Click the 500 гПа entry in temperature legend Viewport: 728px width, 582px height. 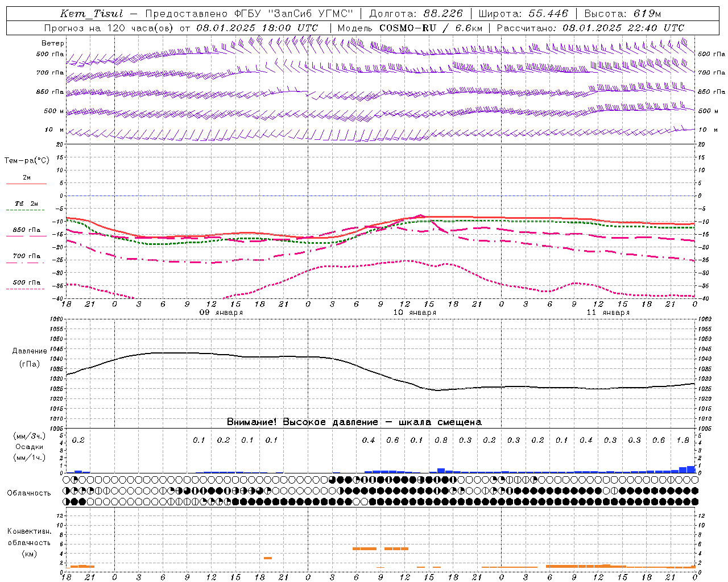click(x=27, y=282)
